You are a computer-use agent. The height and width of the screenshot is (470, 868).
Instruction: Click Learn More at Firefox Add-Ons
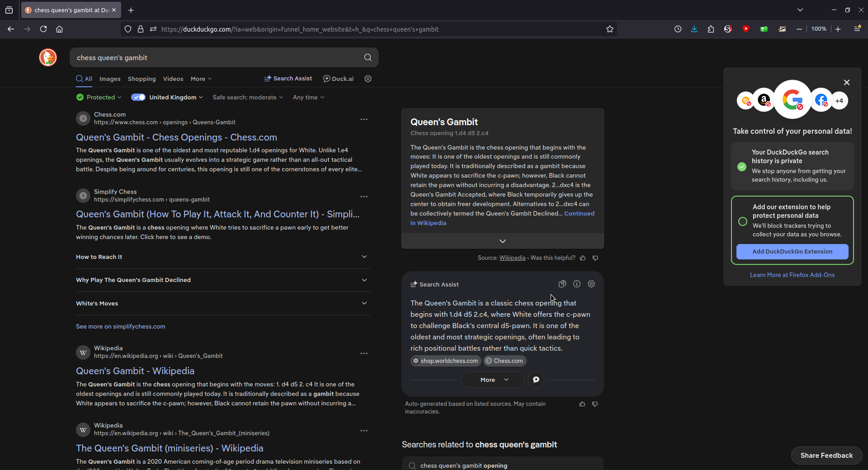[792, 275]
